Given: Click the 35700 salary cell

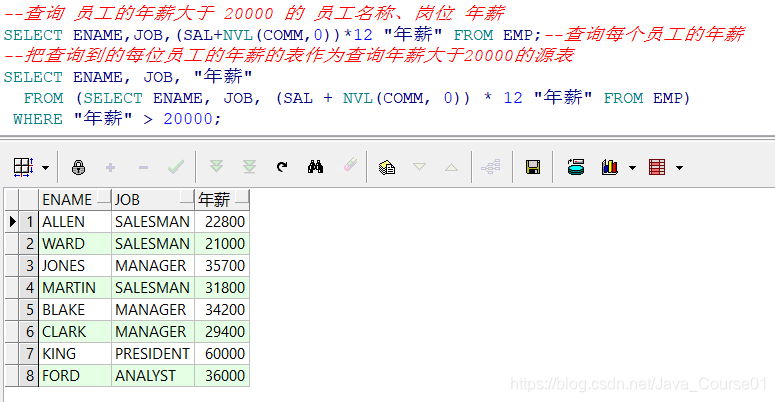Looking at the screenshot, I should coord(222,266).
